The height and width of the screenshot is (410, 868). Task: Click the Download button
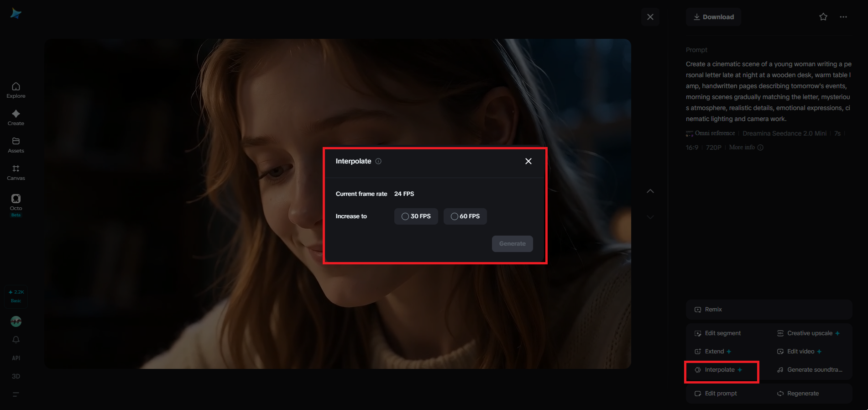pos(713,17)
